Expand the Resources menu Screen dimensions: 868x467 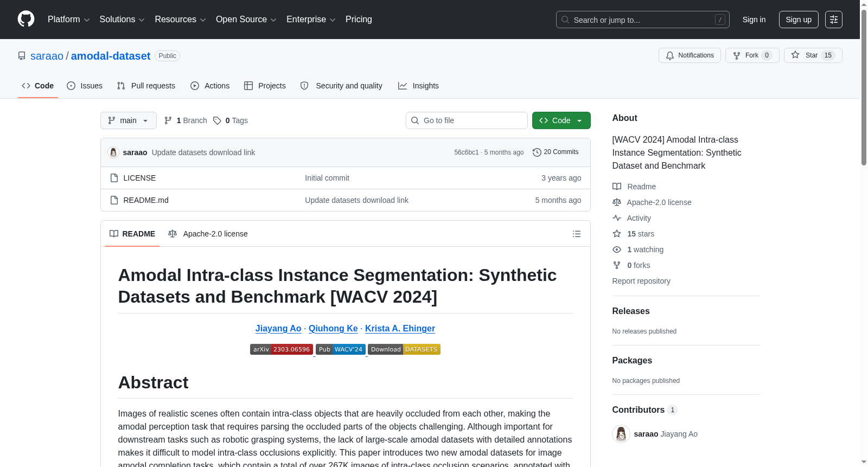point(180,20)
